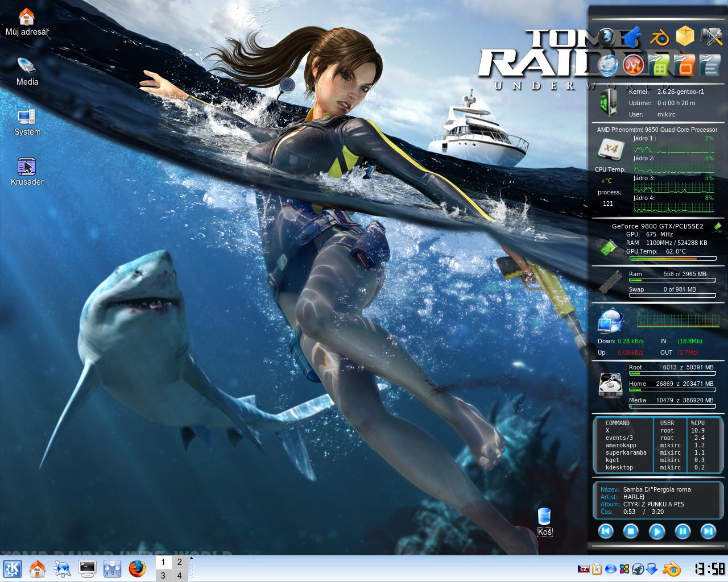Screen dimensions: 728x582
Task: Launch the globe sphere app in the sidebar launcher
Action: (x=607, y=37)
